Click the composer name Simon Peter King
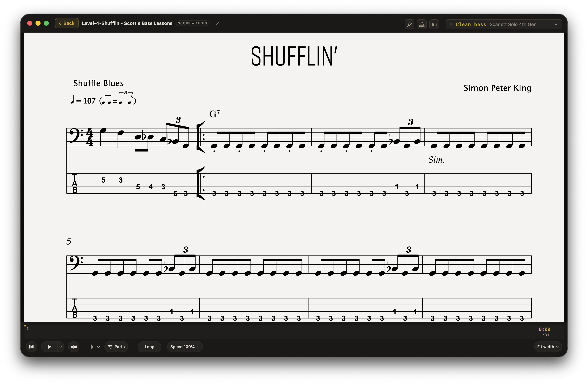 [497, 88]
